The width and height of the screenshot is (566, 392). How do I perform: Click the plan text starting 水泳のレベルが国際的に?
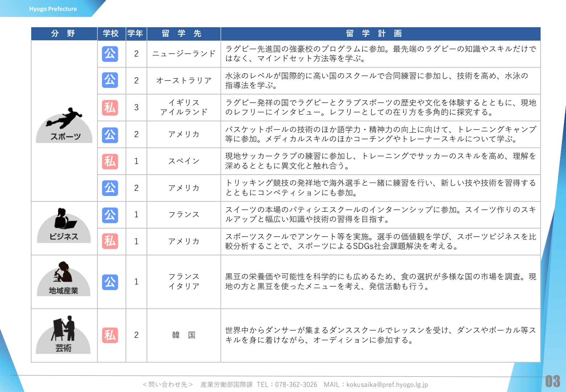tap(377, 81)
